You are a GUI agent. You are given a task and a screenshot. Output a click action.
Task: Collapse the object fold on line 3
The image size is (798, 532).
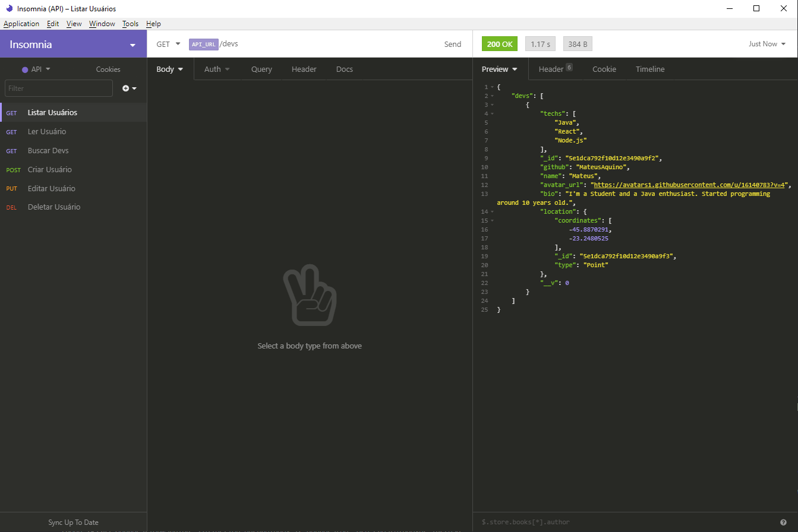(x=492, y=105)
